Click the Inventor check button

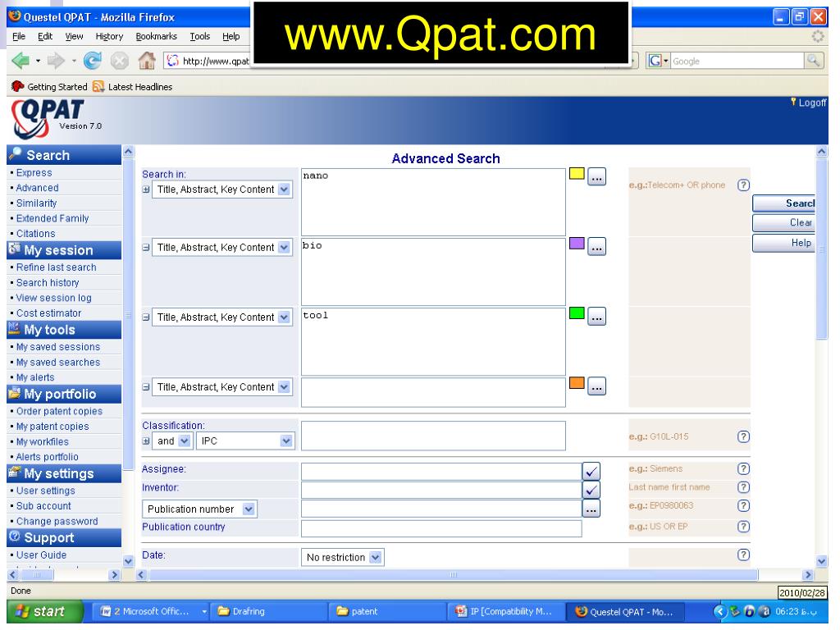coord(591,490)
